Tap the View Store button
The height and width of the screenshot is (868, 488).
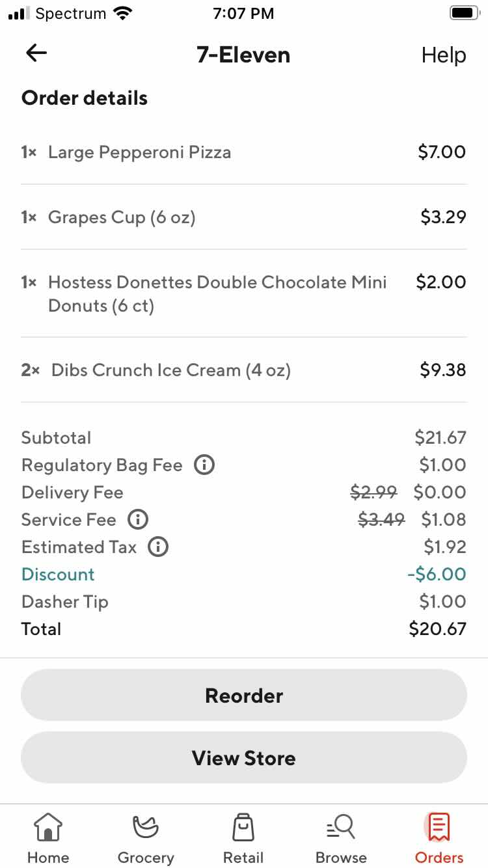coord(244,758)
